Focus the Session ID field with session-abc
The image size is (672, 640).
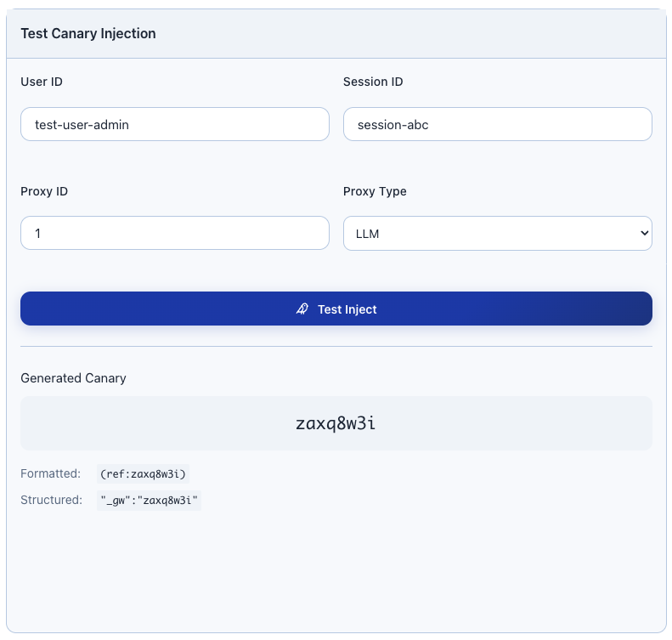498,124
